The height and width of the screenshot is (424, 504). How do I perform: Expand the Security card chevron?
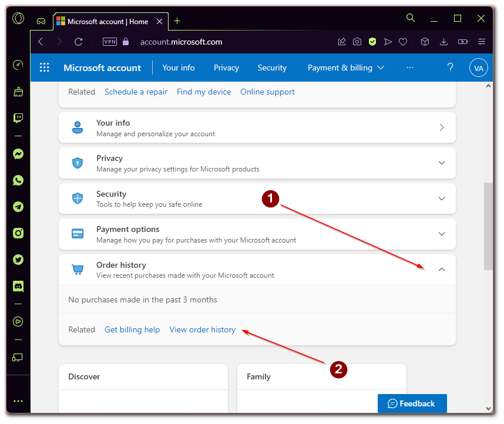442,198
